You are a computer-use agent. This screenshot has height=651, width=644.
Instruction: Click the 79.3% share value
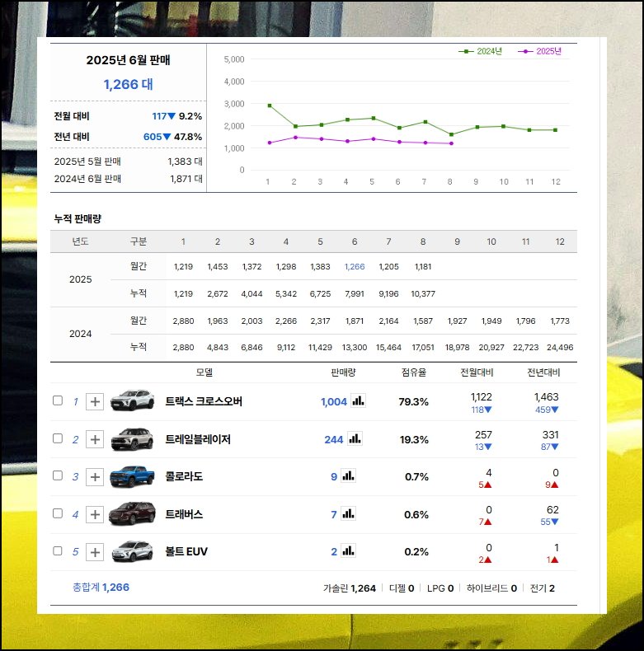pos(413,402)
